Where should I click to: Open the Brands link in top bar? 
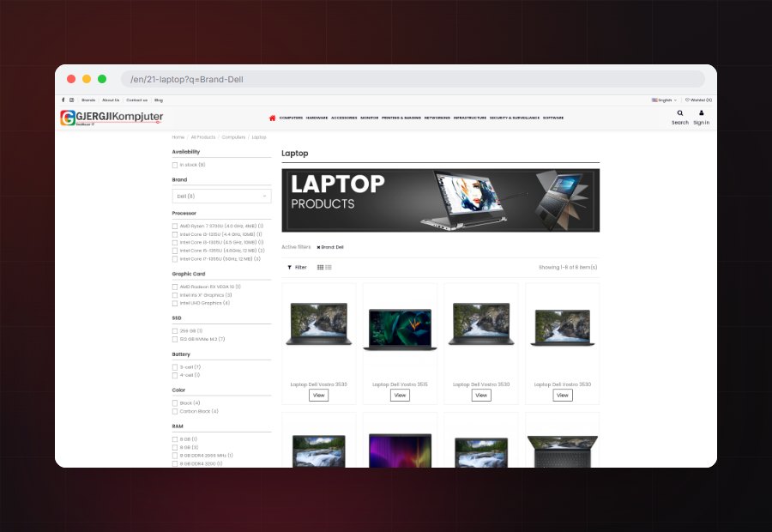pyautogui.click(x=88, y=100)
